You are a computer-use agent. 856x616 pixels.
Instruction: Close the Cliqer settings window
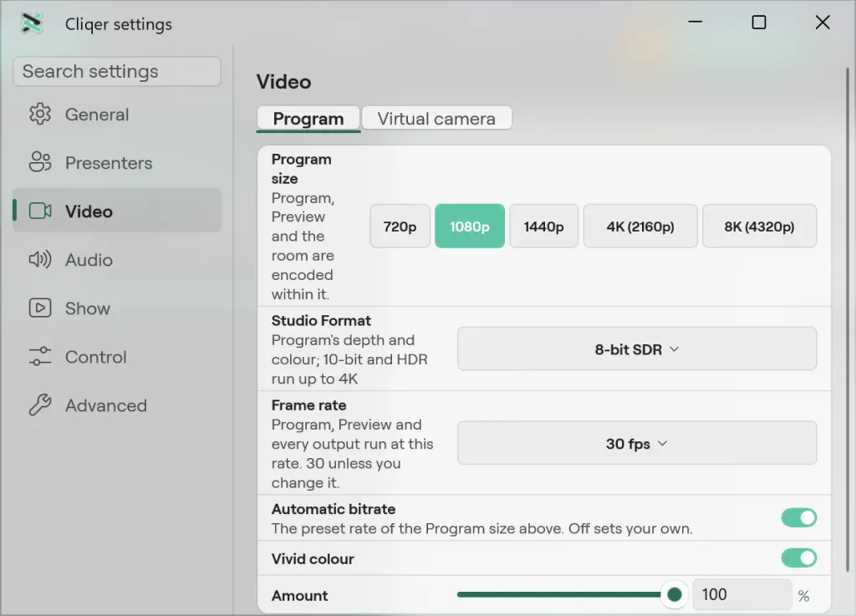point(823,23)
